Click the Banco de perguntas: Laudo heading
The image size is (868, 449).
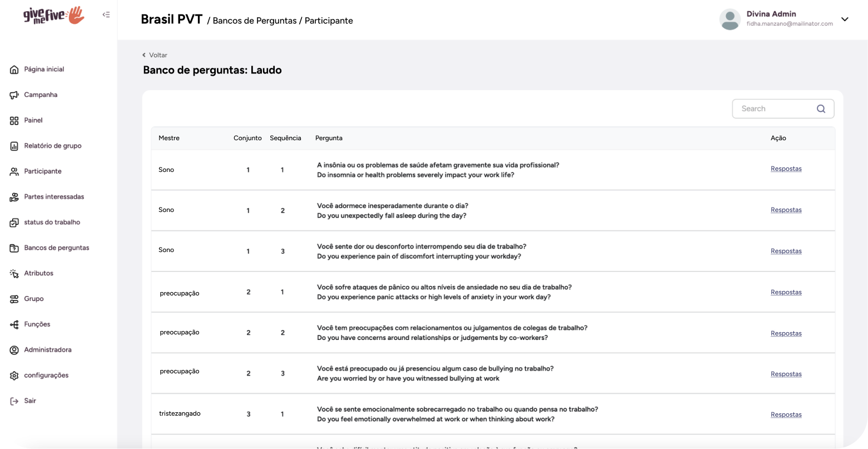point(212,70)
